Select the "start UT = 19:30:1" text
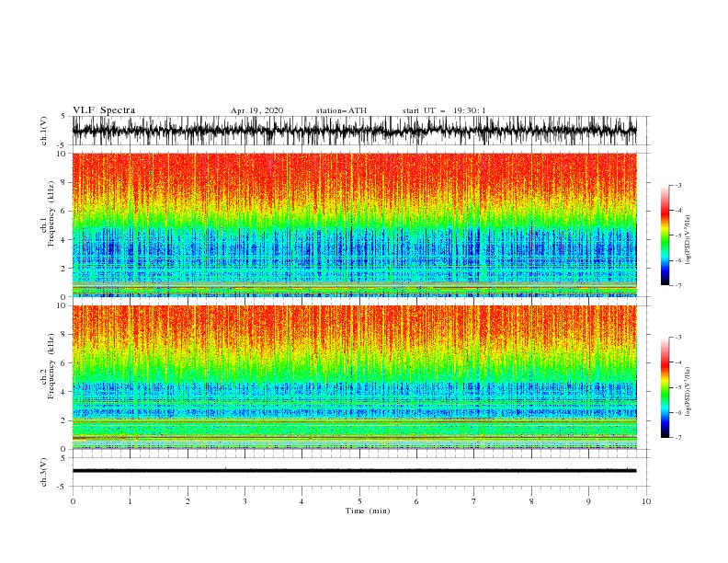728x563 pixels. pos(444,110)
